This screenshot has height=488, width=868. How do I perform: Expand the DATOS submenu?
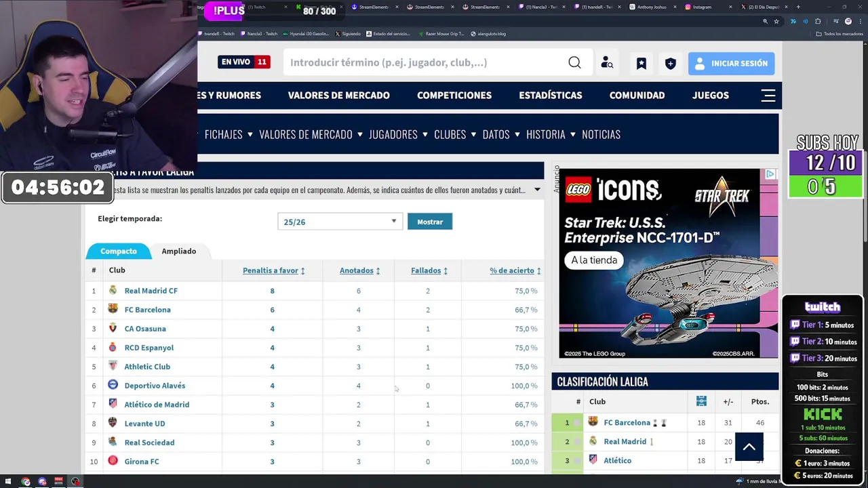pyautogui.click(x=517, y=134)
